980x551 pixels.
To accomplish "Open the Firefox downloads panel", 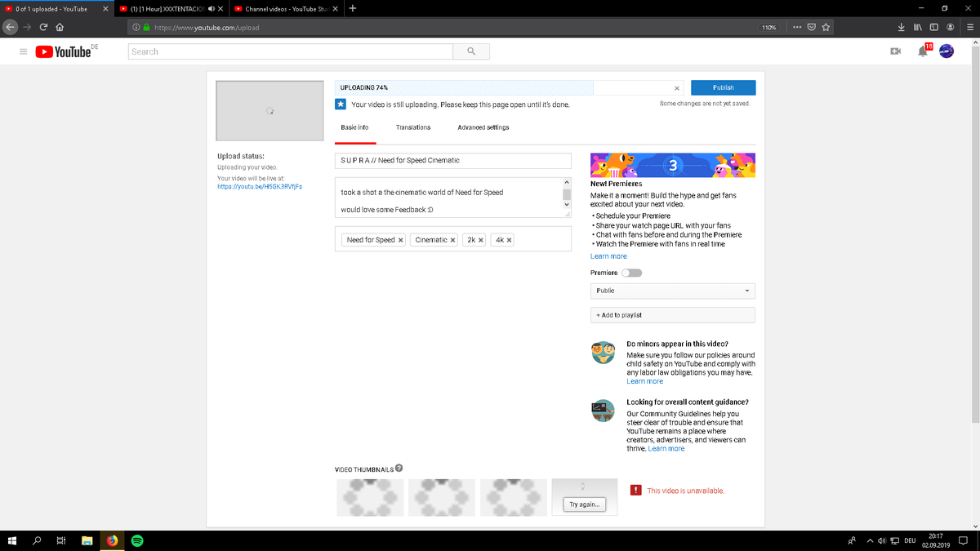I will pyautogui.click(x=902, y=27).
